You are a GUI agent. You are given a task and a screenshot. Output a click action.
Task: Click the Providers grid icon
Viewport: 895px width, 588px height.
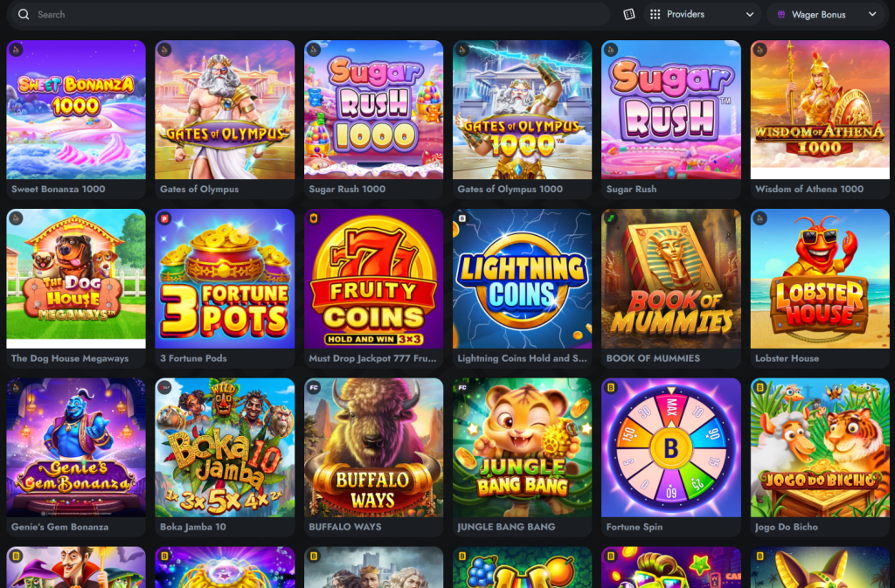pyautogui.click(x=656, y=14)
